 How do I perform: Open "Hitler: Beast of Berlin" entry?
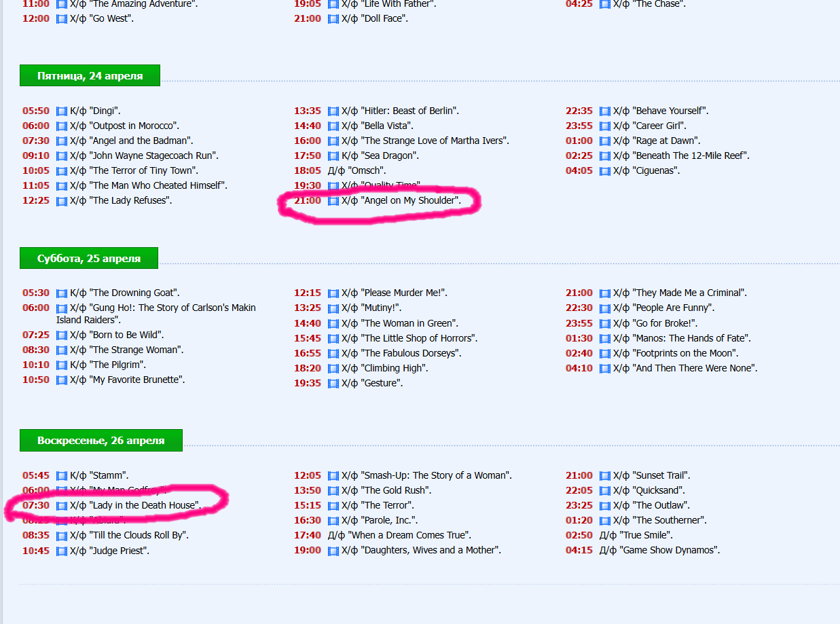pyautogui.click(x=409, y=111)
